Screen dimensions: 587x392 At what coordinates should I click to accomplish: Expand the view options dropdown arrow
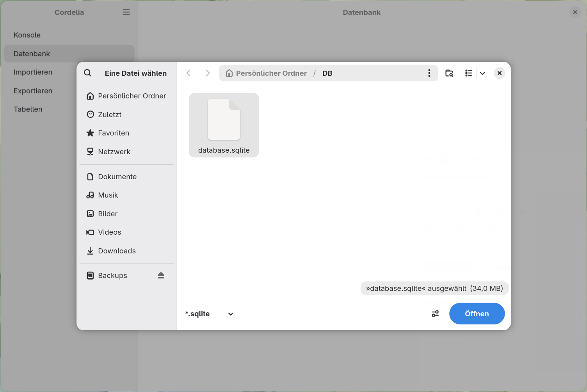(483, 73)
